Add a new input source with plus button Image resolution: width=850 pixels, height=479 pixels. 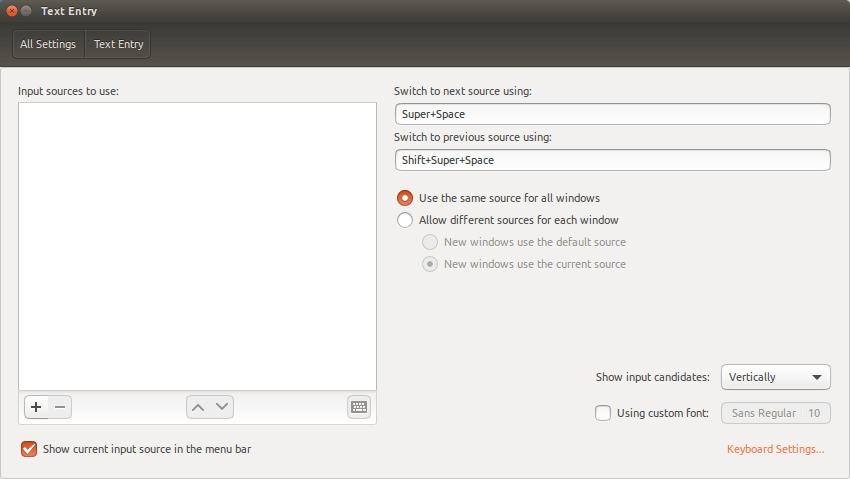coord(36,407)
